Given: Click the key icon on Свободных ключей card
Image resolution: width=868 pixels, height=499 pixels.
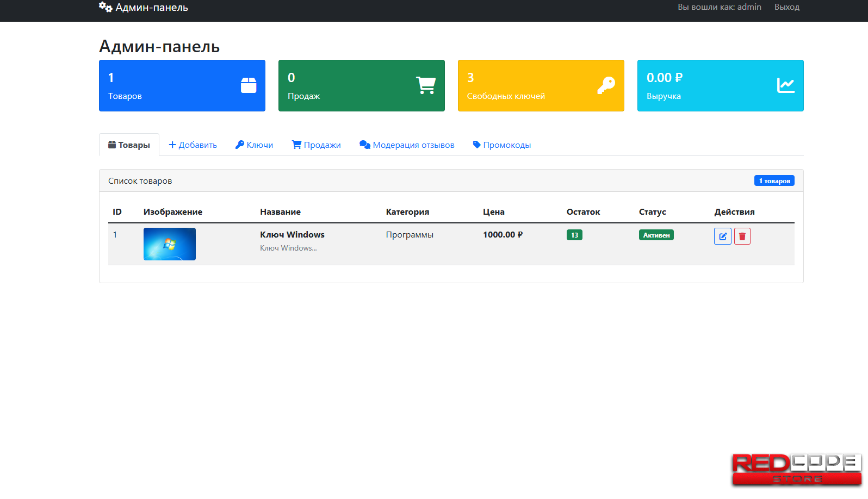Looking at the screenshot, I should click(x=606, y=85).
